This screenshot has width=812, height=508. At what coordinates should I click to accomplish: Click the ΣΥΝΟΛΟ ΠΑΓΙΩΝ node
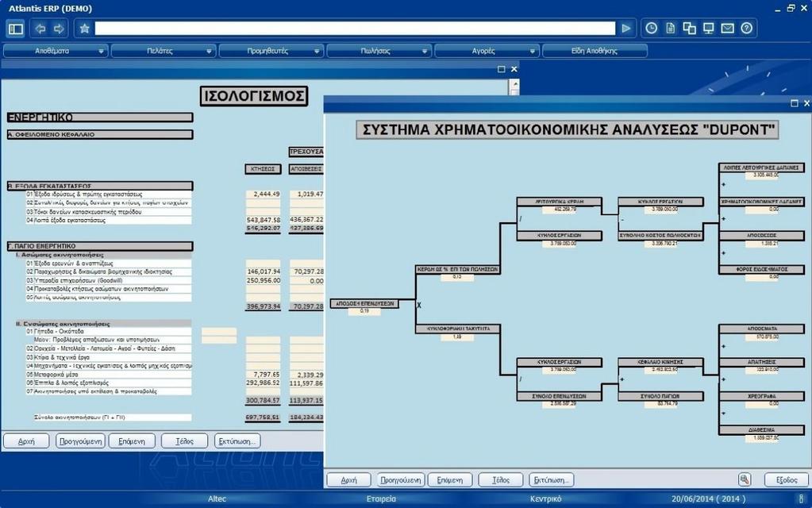click(660, 396)
